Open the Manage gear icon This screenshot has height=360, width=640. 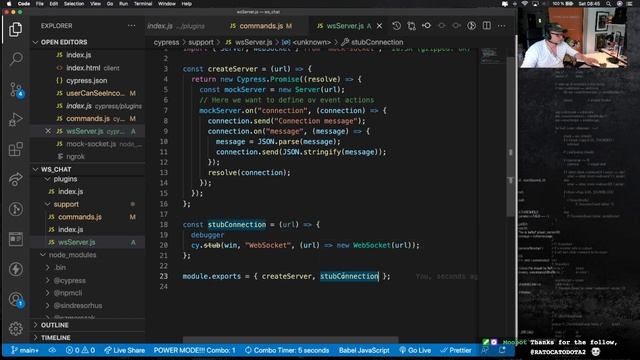click(x=16, y=329)
